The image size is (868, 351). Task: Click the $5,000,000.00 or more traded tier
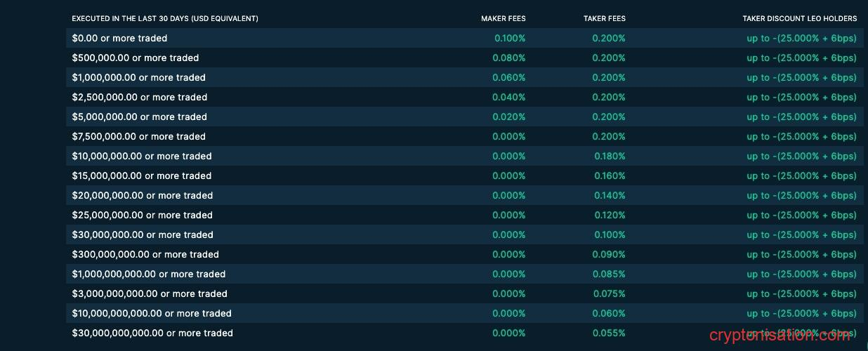139,117
